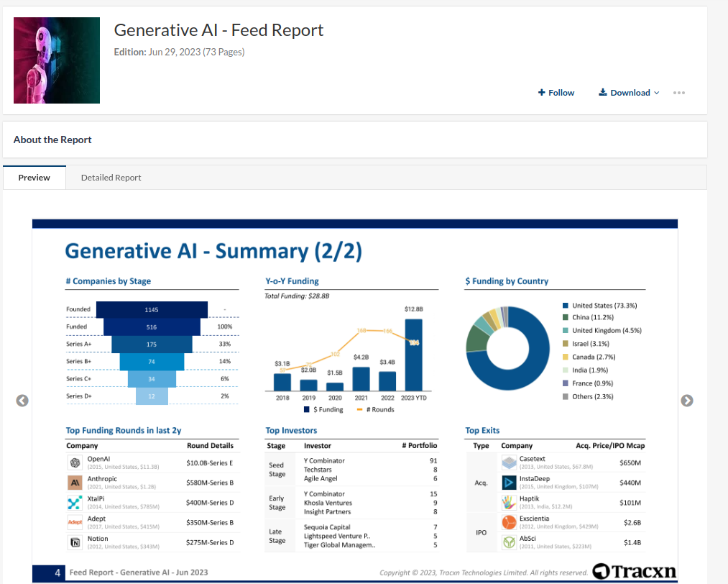Click the InstaDeep logo in Top Exits
The height and width of the screenshot is (584, 728).
pyautogui.click(x=509, y=483)
